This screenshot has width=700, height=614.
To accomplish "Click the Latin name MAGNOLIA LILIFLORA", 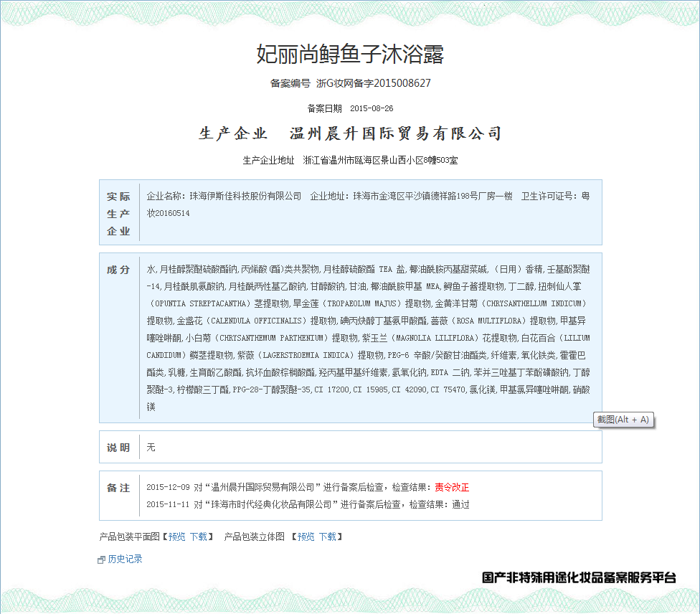I will pos(435,338).
